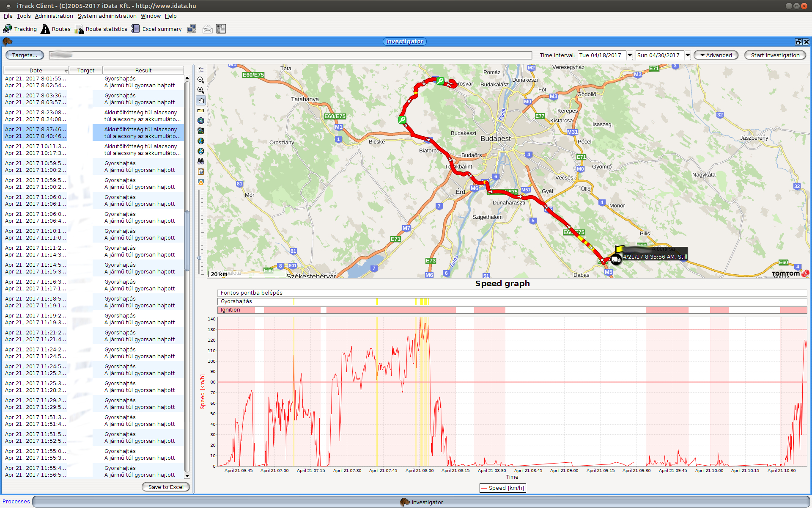Click the clipboard checklist icon in map toolbar
This screenshot has height=508, width=812.
coord(201,171)
